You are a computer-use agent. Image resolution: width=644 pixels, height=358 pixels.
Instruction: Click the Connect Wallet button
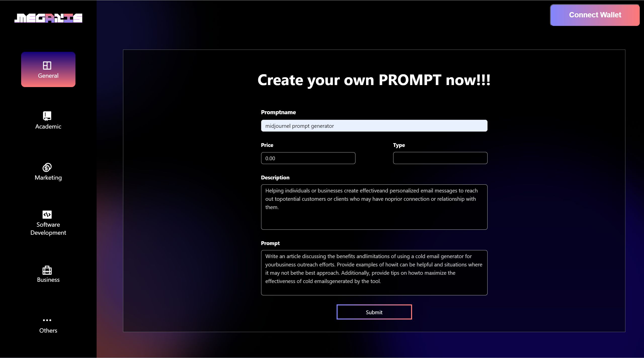tap(595, 15)
